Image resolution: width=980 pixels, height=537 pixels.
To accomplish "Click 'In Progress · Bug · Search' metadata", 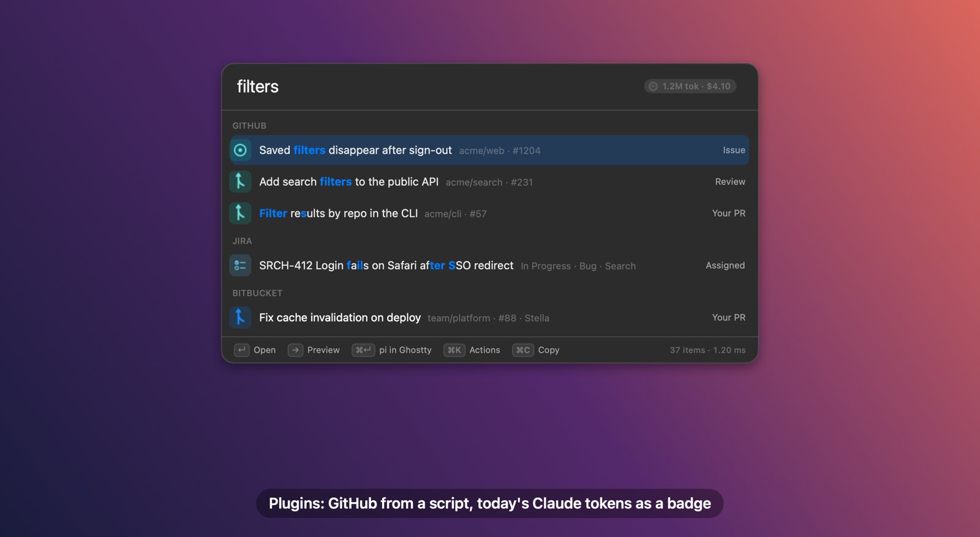I will tap(578, 266).
